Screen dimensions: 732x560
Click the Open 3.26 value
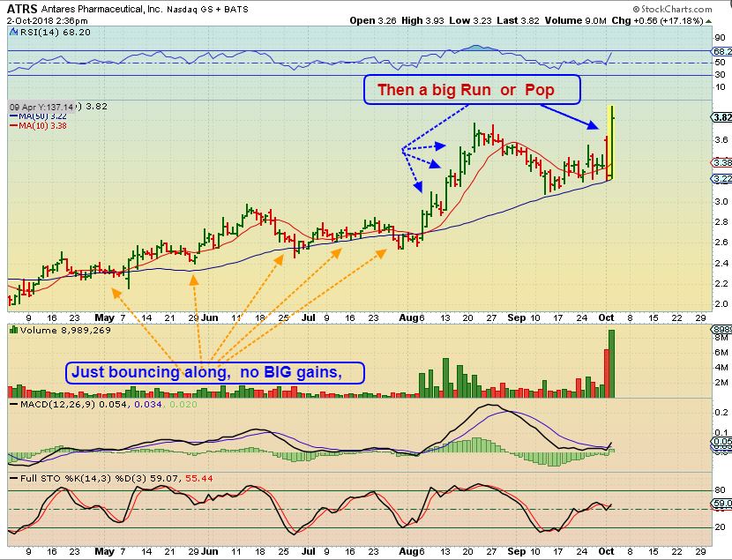tap(373, 21)
